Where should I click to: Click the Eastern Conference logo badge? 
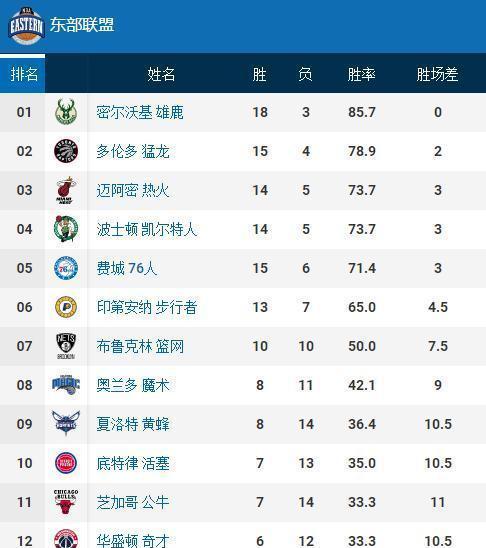26,26
